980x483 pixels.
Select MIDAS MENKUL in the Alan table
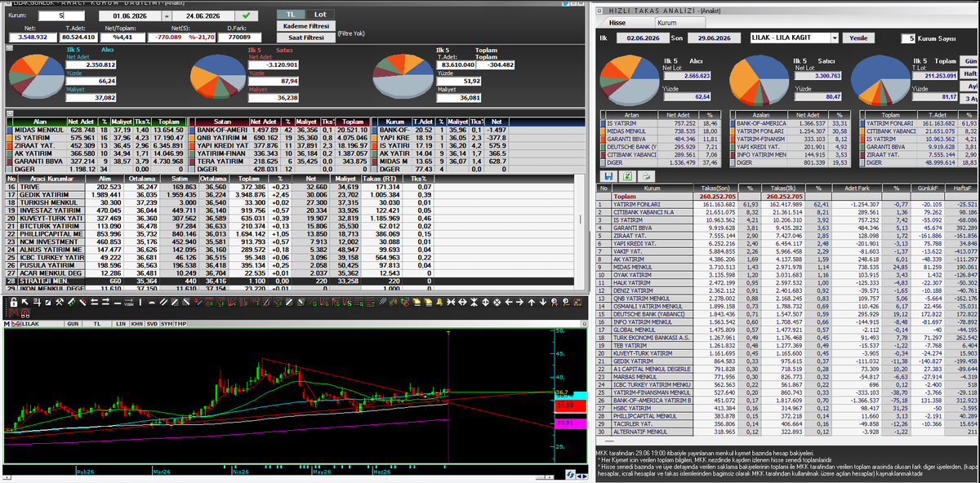click(96, 130)
